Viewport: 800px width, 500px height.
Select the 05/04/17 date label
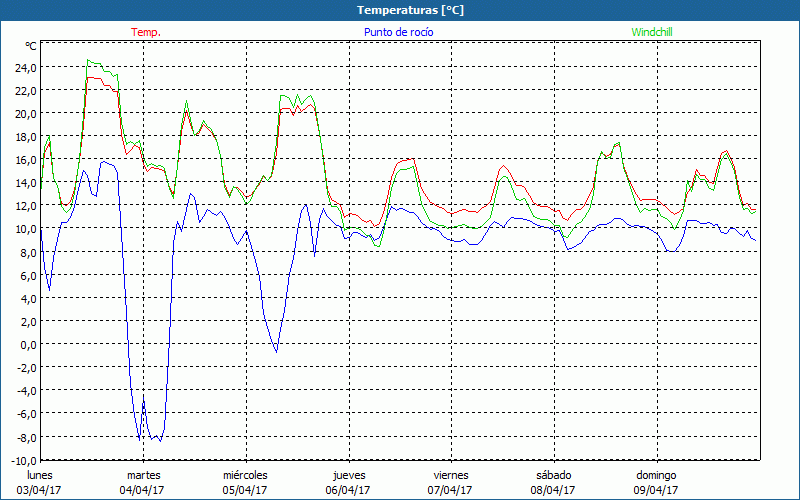(x=245, y=490)
